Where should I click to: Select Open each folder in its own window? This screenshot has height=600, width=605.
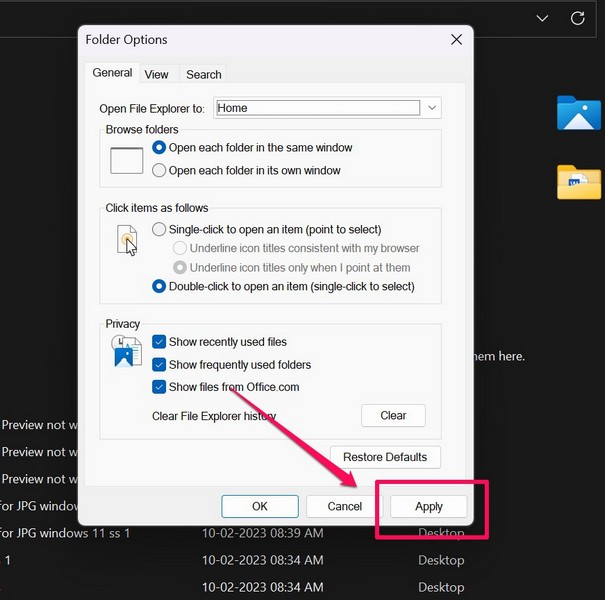[159, 171]
